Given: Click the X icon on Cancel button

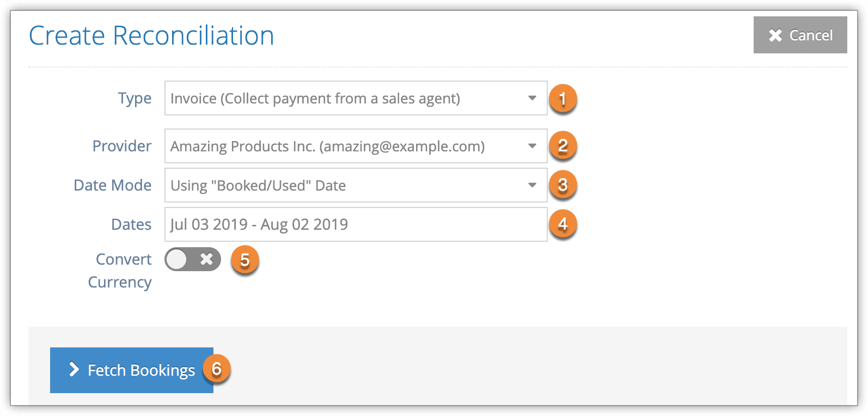Looking at the screenshot, I should [775, 35].
